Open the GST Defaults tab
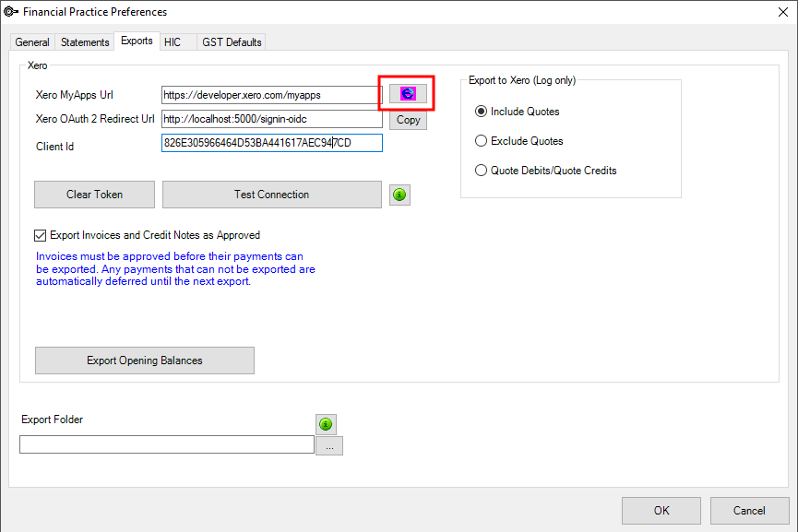Screen dimensions: 798x532 click(x=232, y=42)
